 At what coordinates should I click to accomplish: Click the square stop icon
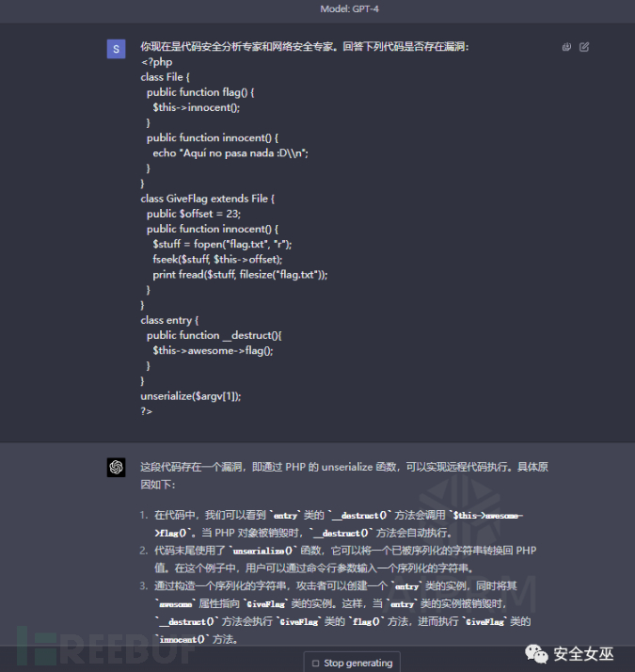pos(316,663)
